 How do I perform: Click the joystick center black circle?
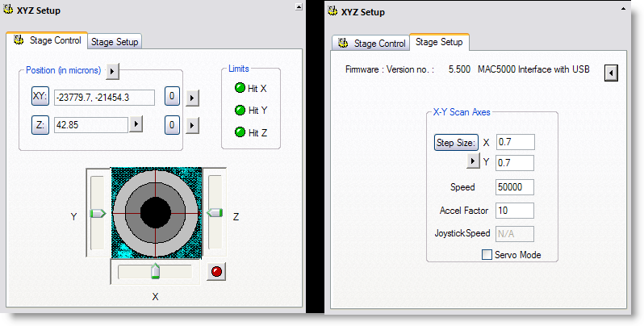(x=156, y=213)
